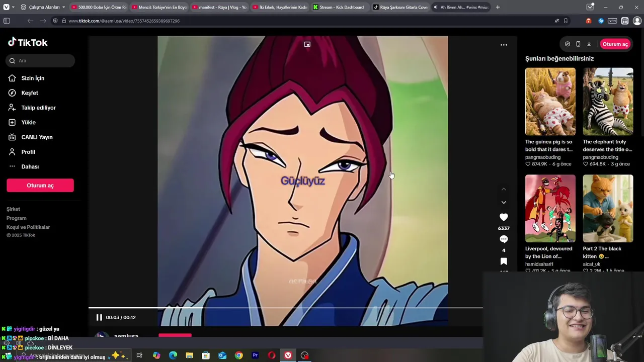Switch to 'Rüya Şarkısını Gitarla Cover' tab
The height and width of the screenshot is (362, 644).
point(400,7)
